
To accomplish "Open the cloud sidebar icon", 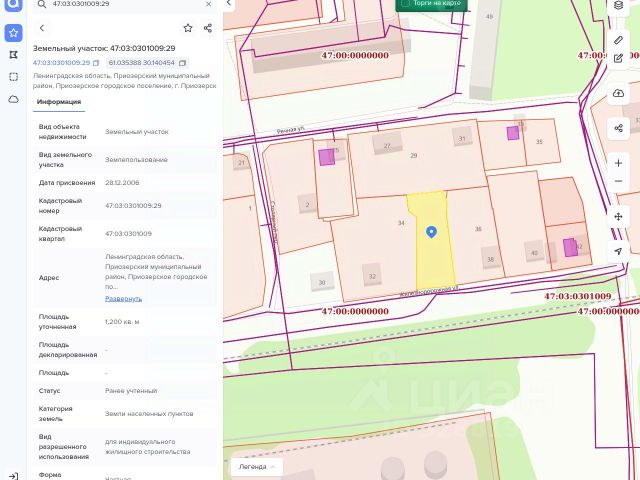I will [x=13, y=99].
